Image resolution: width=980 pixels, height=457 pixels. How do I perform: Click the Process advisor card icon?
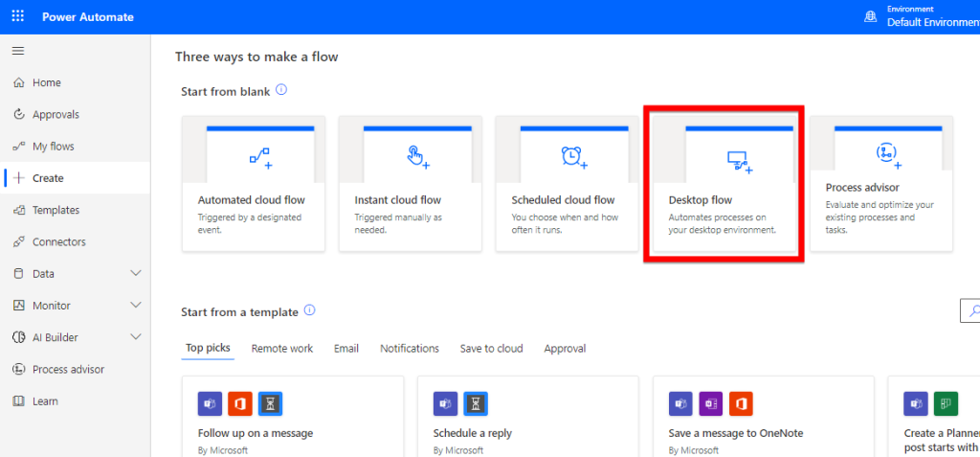pyautogui.click(x=888, y=154)
